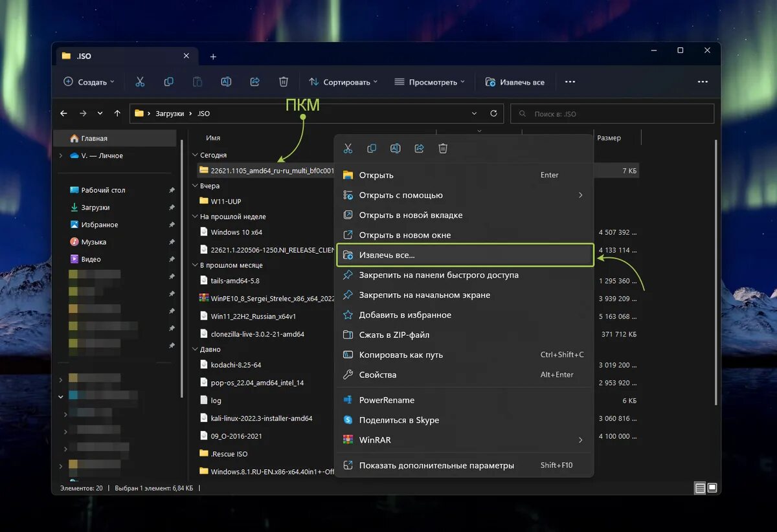
Task: Open the WinRAR submenu
Action: pyautogui.click(x=464, y=440)
